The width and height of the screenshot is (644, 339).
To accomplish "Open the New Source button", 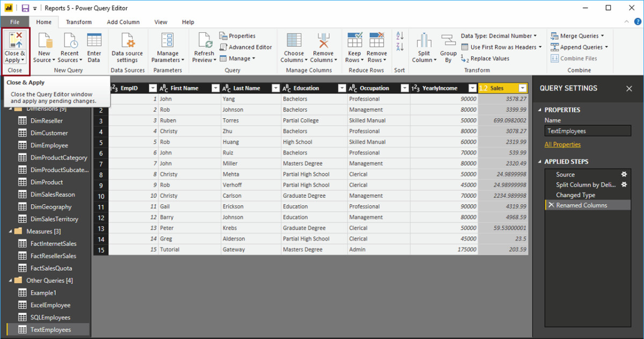I will tap(44, 48).
